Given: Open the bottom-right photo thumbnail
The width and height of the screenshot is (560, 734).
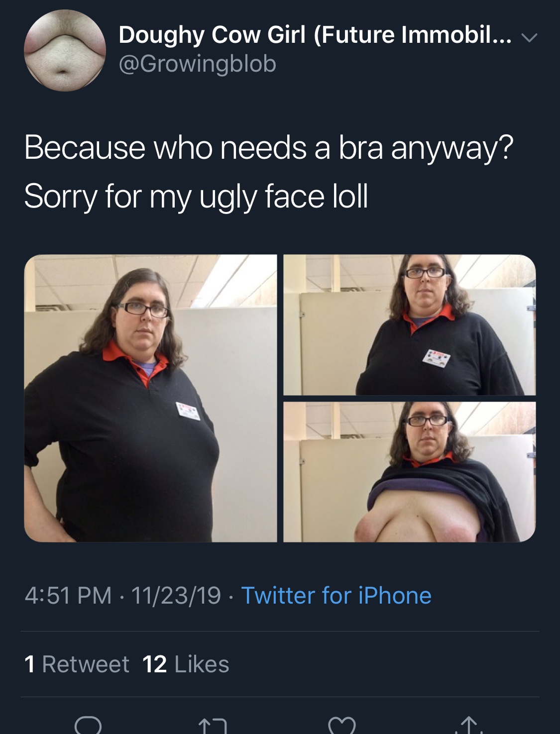Looking at the screenshot, I should [x=410, y=472].
